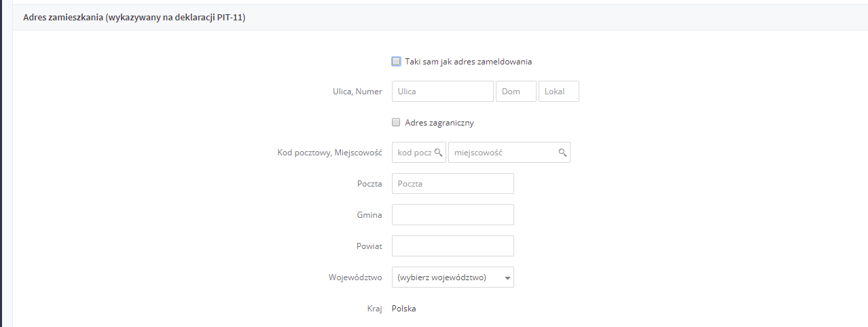
Task: Click the "Powiat" field label
Action: pyautogui.click(x=369, y=246)
